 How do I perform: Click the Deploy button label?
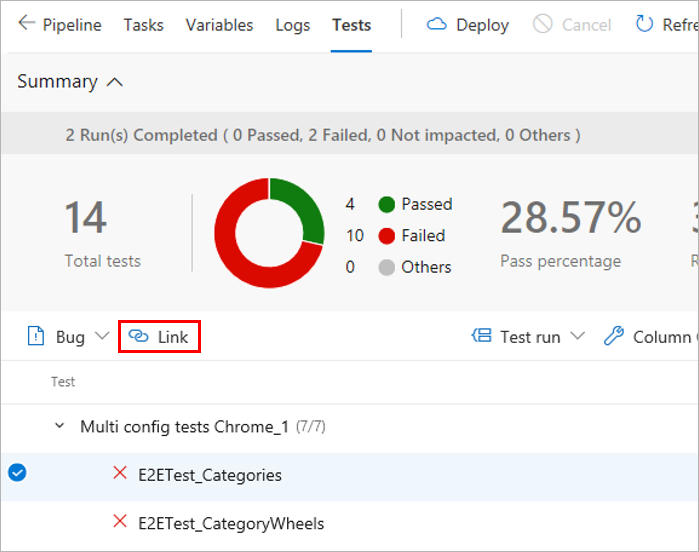click(x=482, y=25)
